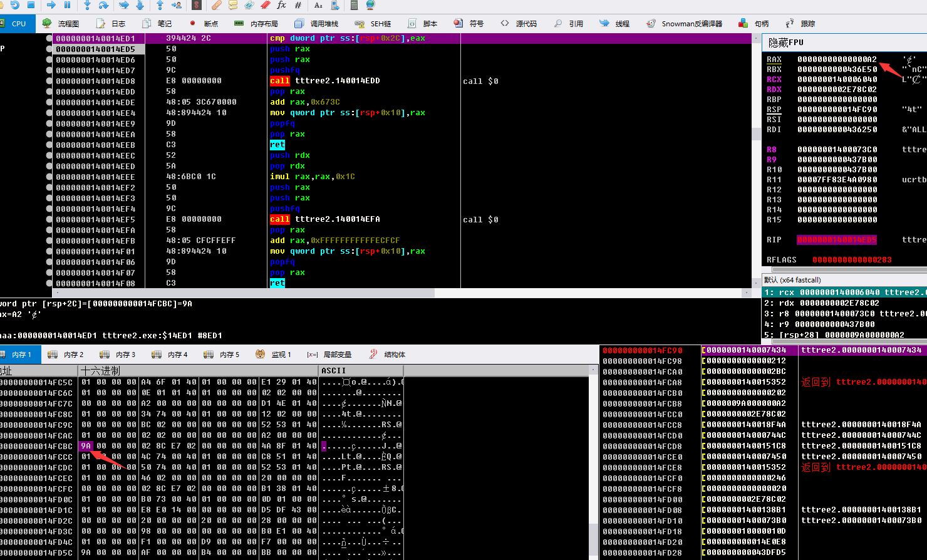927x560 pixels.
Task: Open the 局部变量 locals tab
Action: pyautogui.click(x=329, y=355)
